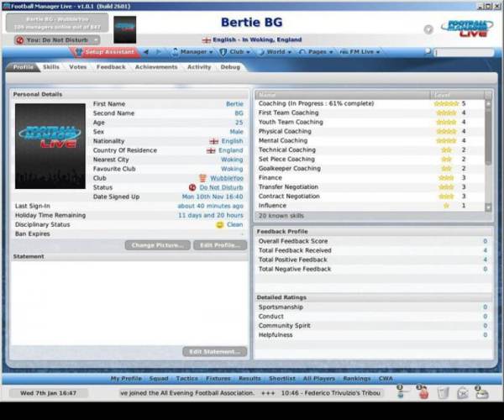Click the envelope mail icon in status bar
Screen dimensions: 504x420
click(462, 393)
